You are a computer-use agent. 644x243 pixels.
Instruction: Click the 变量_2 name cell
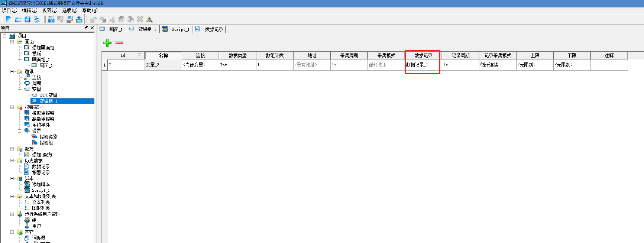click(x=163, y=65)
